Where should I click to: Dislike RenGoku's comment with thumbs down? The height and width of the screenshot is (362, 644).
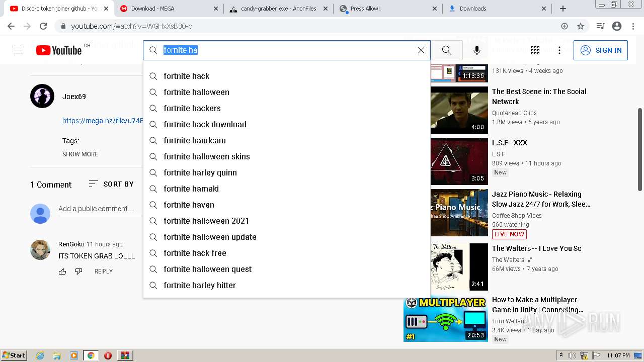tap(78, 271)
